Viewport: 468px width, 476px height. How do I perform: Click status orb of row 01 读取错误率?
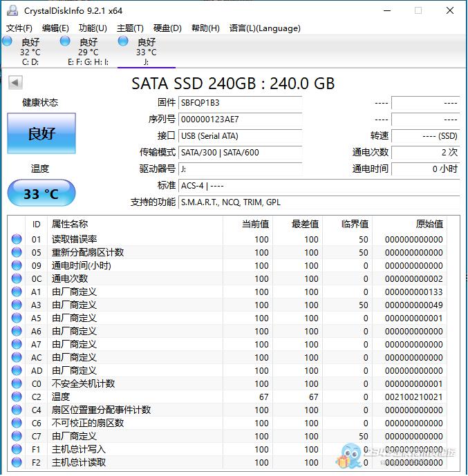point(17,239)
